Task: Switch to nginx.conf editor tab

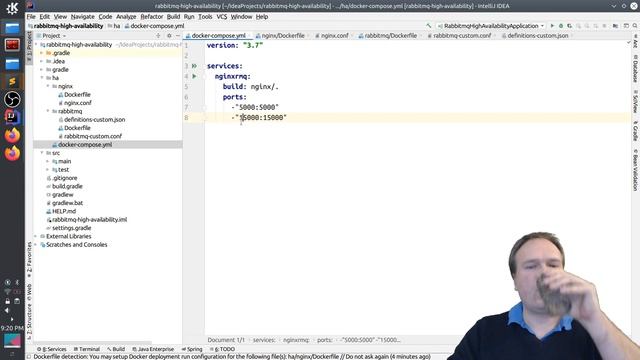Action: (x=334, y=36)
